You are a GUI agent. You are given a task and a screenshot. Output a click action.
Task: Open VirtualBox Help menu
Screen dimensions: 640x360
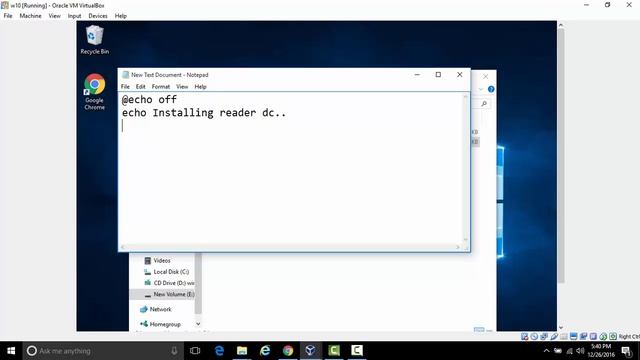120,16
